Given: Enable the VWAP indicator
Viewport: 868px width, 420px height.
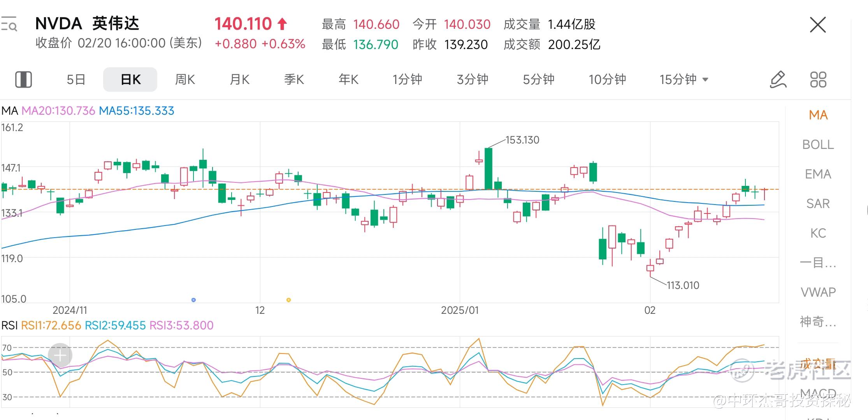Looking at the screenshot, I should (818, 292).
